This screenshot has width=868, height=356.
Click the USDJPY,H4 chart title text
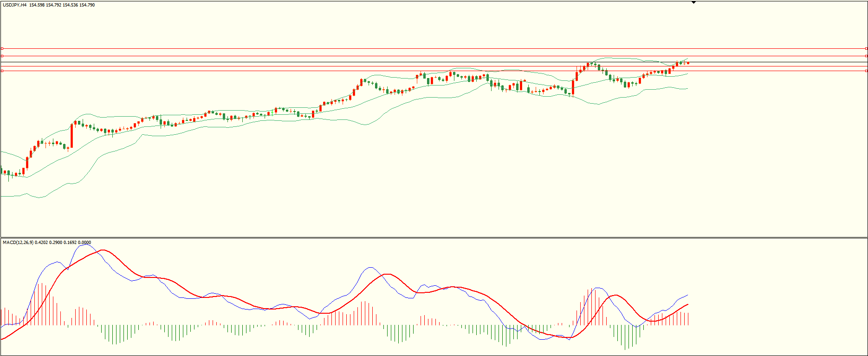[x=14, y=5]
